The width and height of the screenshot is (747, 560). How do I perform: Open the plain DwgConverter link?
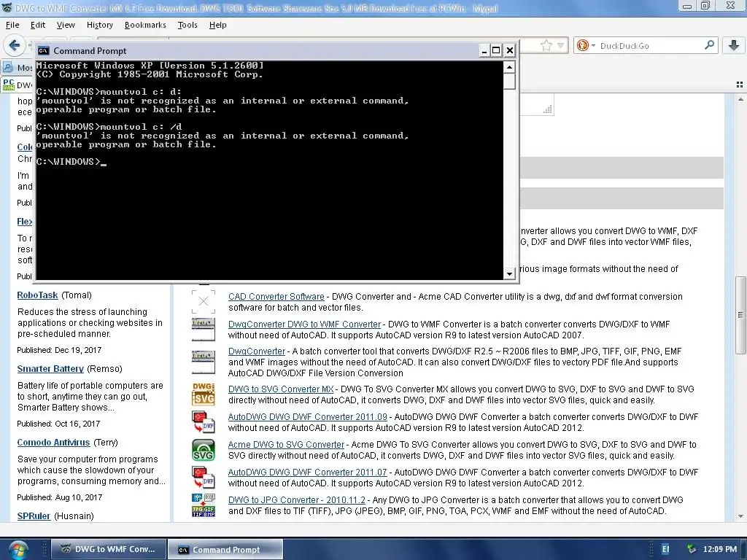256,351
